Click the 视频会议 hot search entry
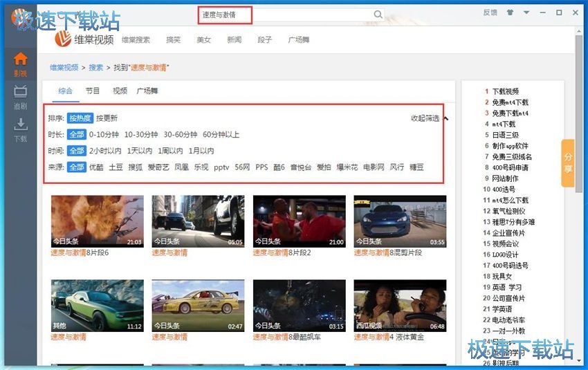 (x=506, y=243)
